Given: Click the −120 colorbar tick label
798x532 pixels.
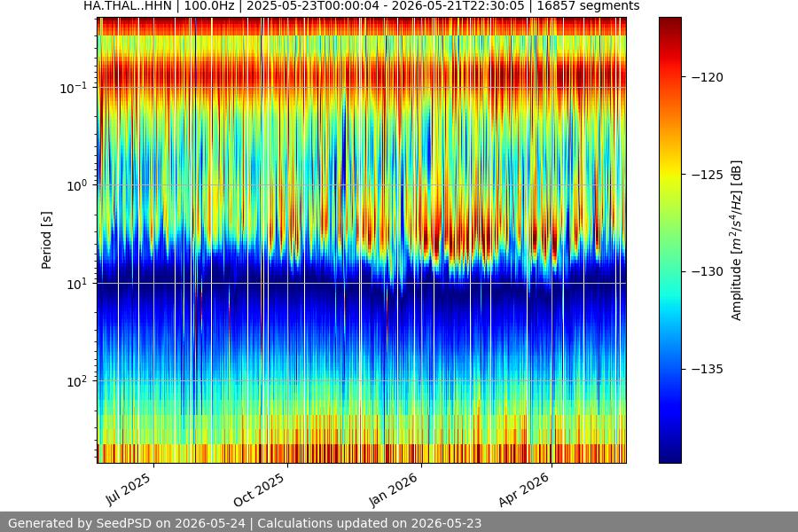Looking at the screenshot, I should [x=708, y=77].
